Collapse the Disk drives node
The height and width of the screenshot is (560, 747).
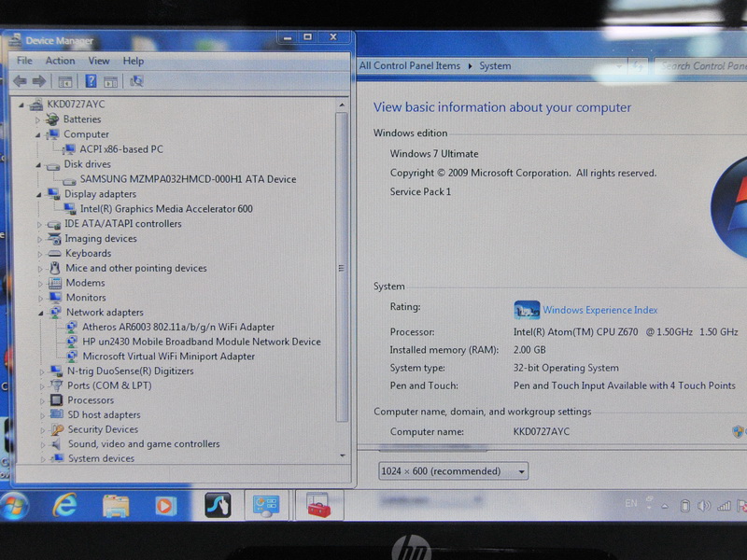(x=38, y=165)
